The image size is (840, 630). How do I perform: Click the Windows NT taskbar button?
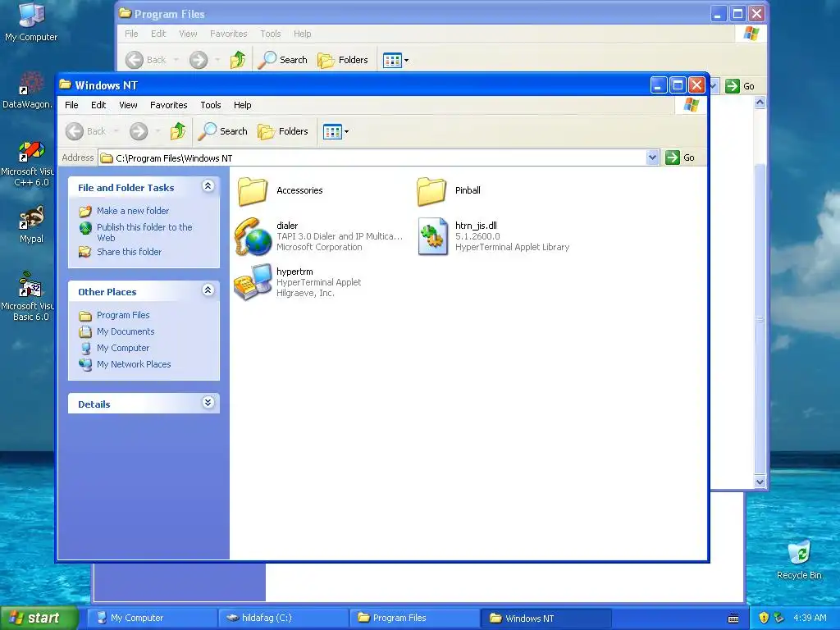[x=546, y=618]
